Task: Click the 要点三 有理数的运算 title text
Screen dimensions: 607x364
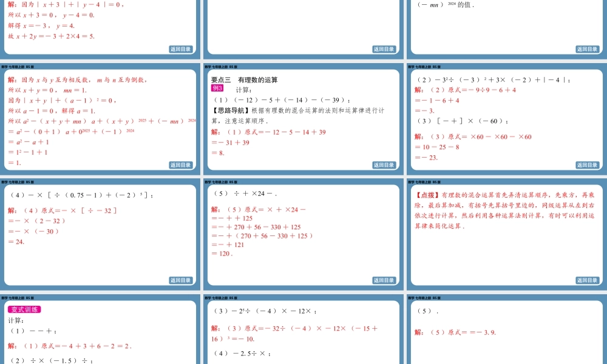Action: click(x=245, y=81)
